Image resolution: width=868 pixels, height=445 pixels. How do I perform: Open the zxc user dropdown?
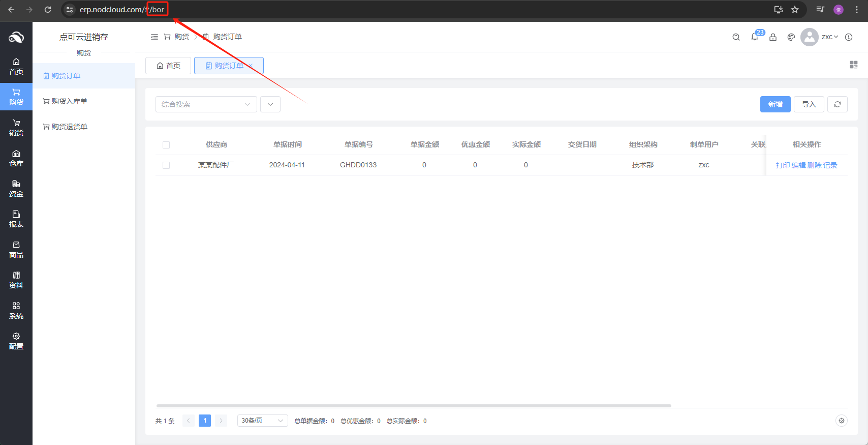[830, 37]
